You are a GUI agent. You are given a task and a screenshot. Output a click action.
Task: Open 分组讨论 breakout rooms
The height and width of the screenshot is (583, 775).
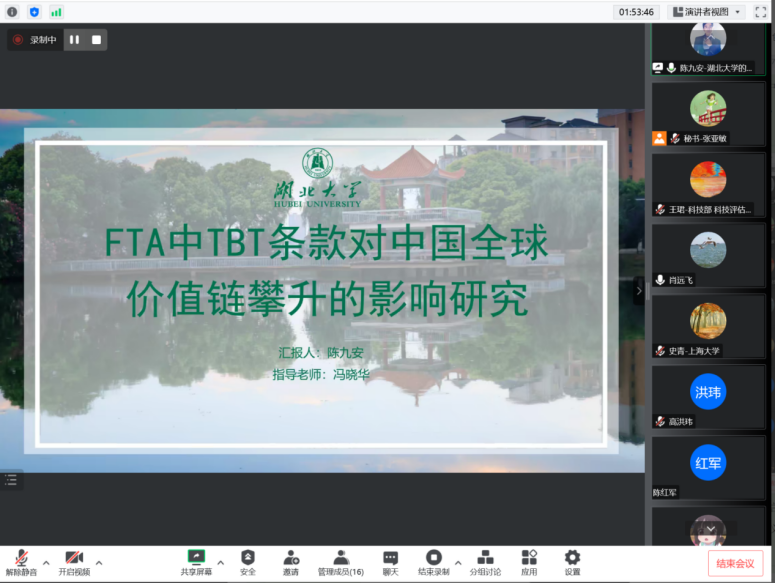485,563
